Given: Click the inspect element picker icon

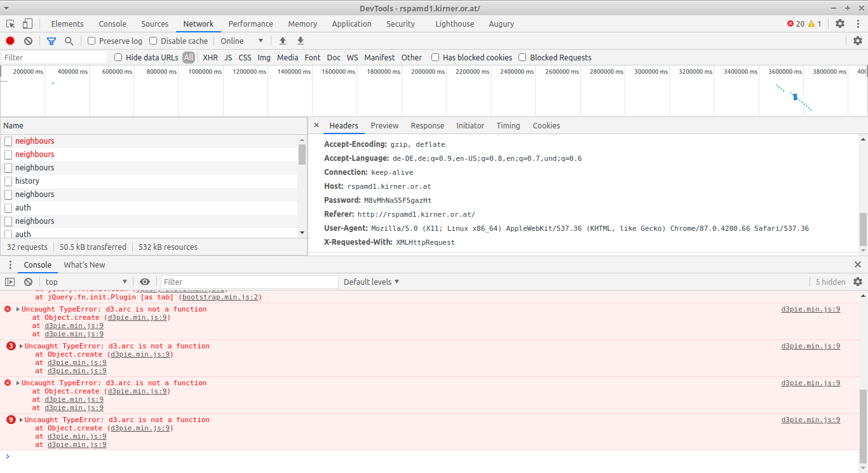Looking at the screenshot, I should (x=11, y=24).
